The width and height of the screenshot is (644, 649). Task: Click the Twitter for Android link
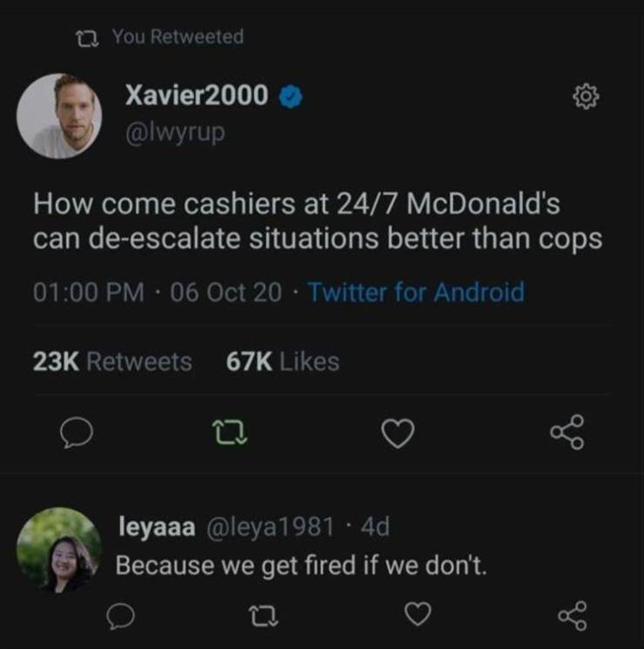tap(416, 292)
